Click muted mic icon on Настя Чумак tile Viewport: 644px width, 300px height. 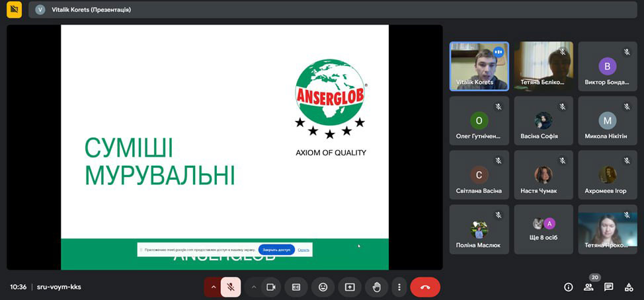click(563, 161)
